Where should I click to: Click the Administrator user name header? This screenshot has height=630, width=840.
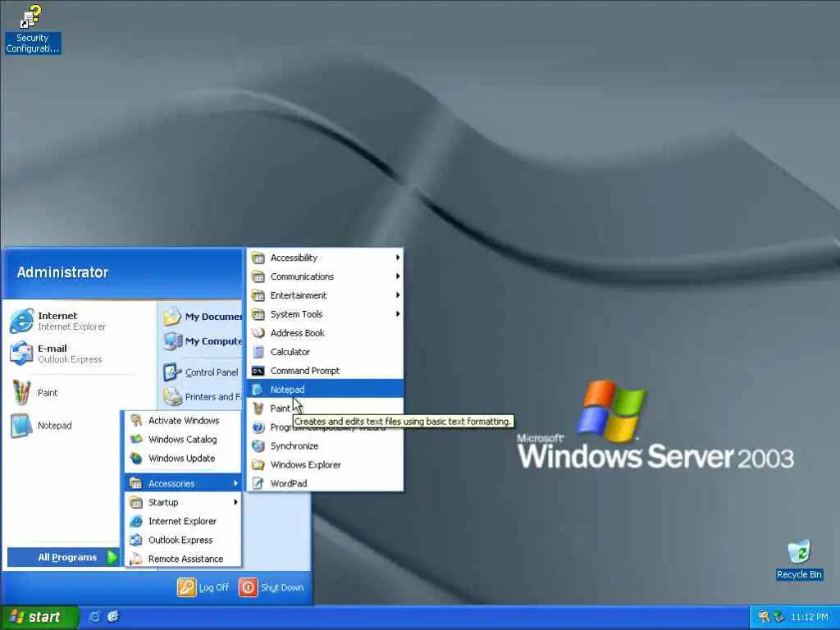[62, 272]
